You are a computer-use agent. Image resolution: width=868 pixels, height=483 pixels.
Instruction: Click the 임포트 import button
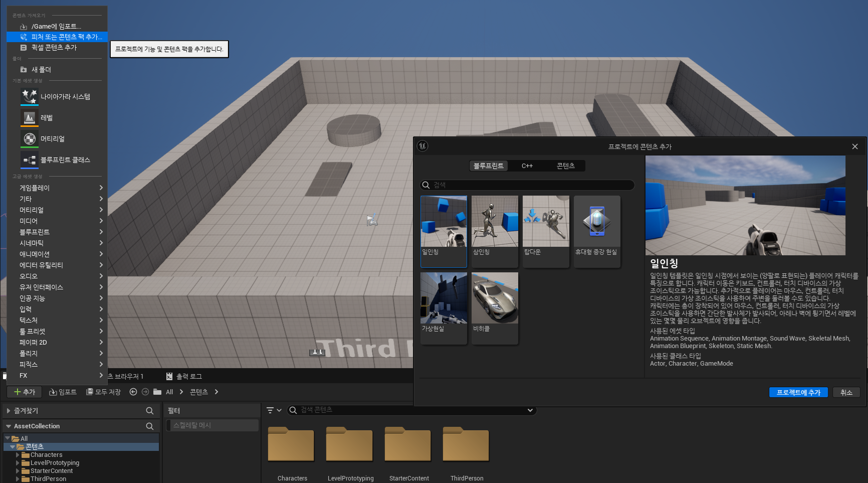(x=63, y=392)
